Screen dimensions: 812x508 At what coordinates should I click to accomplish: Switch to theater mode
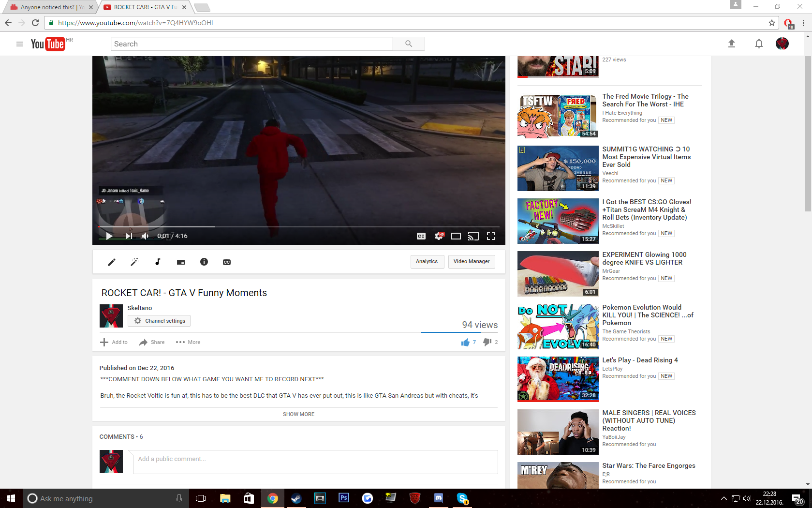[456, 236]
